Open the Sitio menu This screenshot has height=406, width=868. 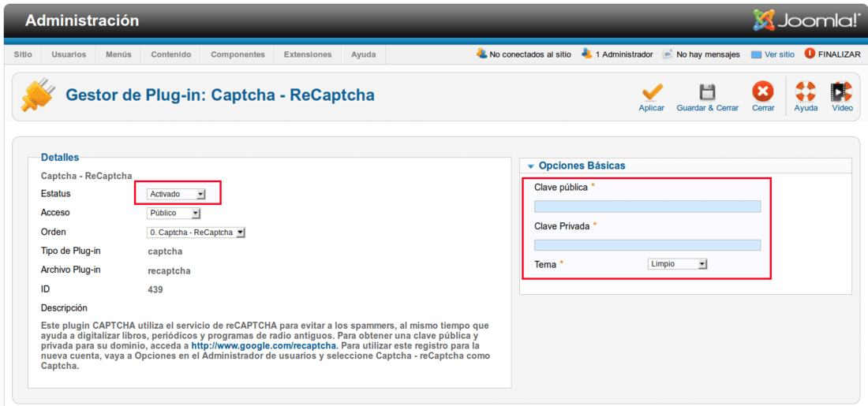(23, 54)
